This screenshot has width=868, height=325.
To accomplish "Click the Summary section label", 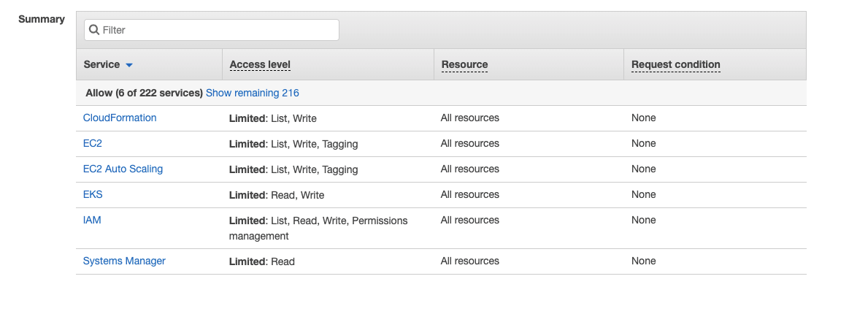I will pyautogui.click(x=42, y=19).
